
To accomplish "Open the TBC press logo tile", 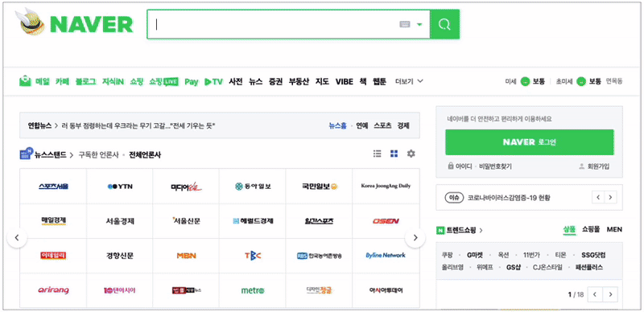I will [253, 256].
